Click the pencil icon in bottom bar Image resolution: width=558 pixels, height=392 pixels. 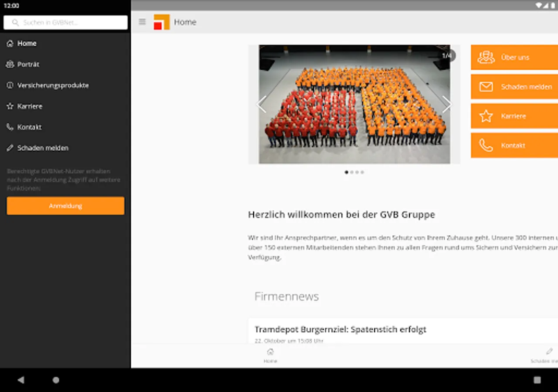pyautogui.click(x=549, y=351)
